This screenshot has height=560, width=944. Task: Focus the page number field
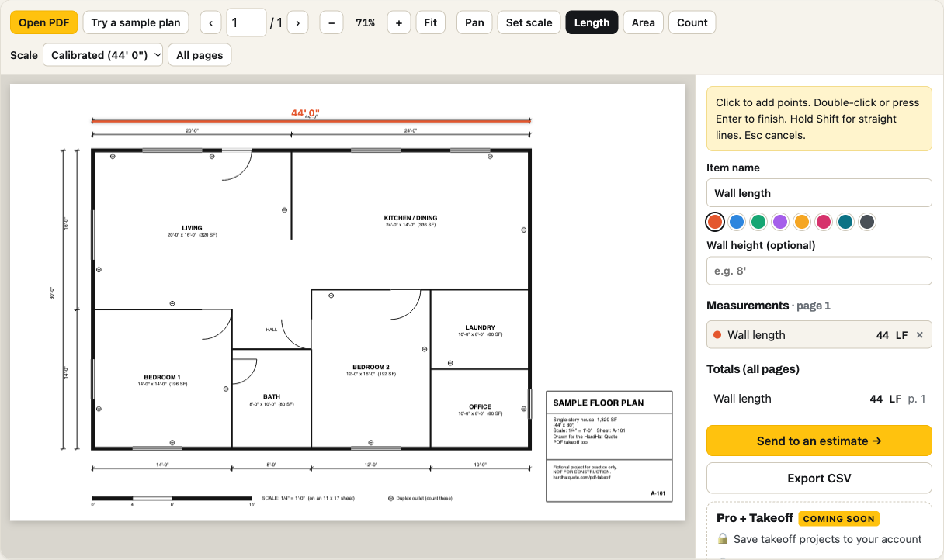tap(246, 22)
